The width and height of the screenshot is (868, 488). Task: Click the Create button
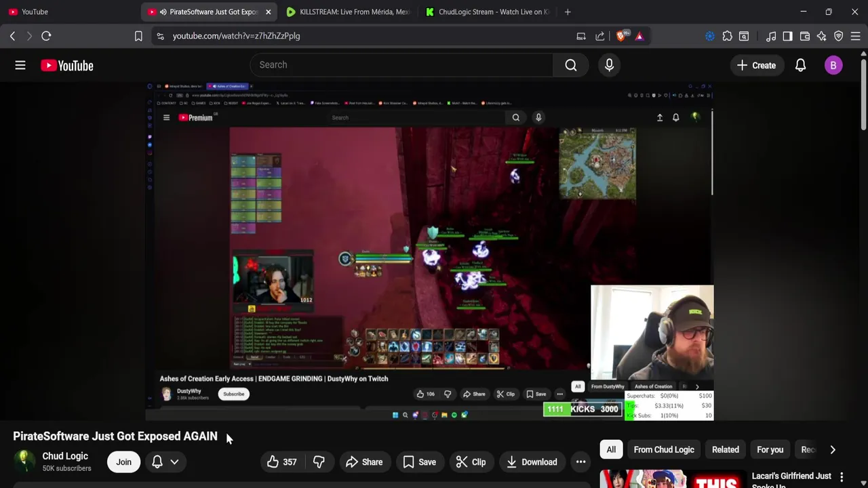pyautogui.click(x=757, y=65)
